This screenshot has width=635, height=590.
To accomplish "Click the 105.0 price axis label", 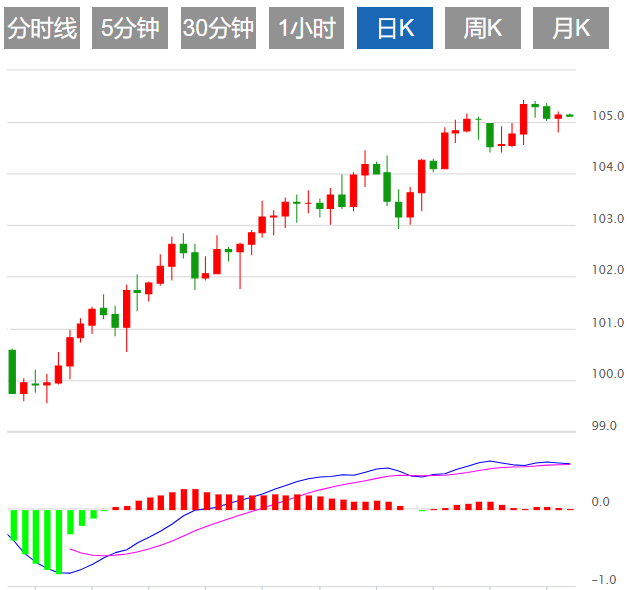I will (607, 116).
